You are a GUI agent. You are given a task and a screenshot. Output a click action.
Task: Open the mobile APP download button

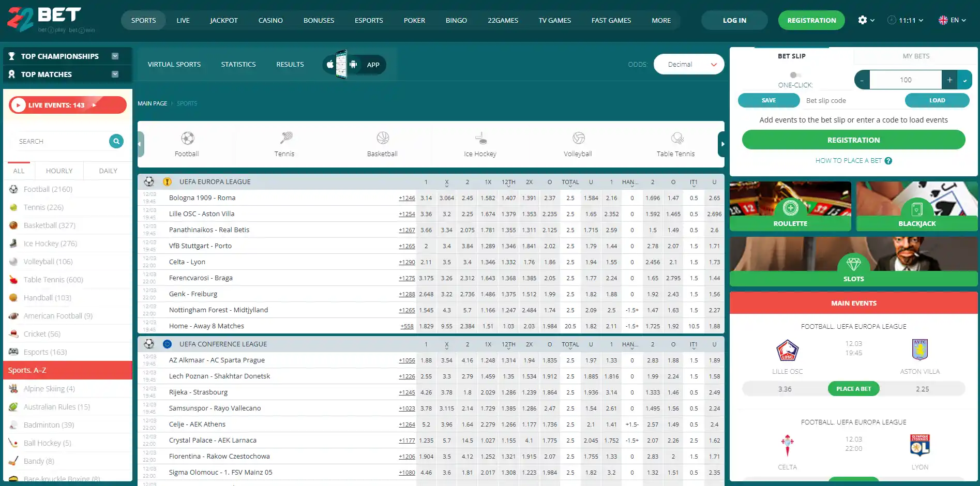click(354, 65)
